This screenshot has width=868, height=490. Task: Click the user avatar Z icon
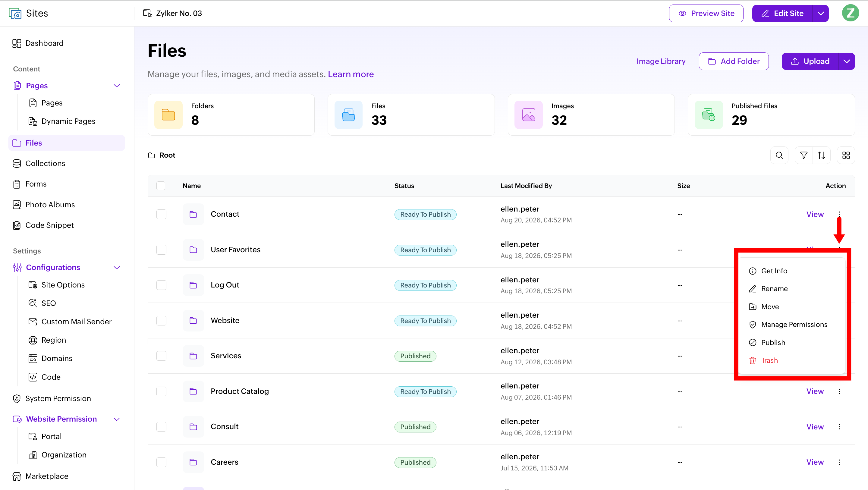[x=850, y=13]
